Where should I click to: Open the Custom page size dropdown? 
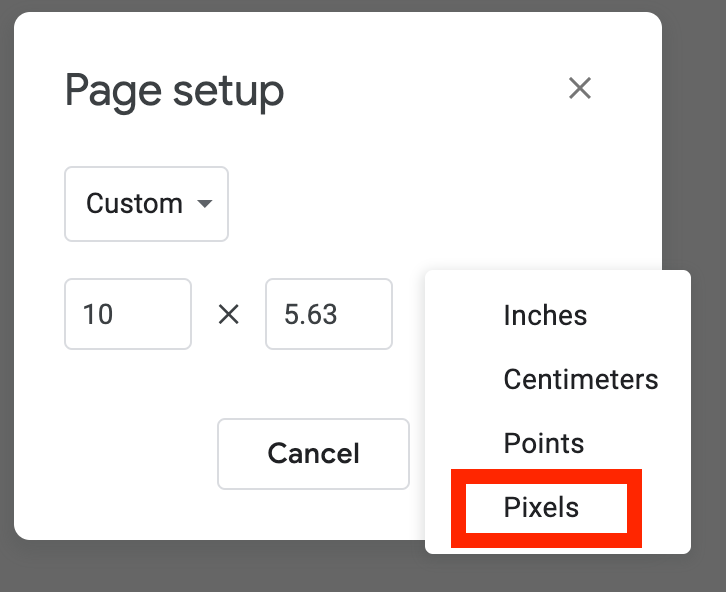tap(146, 204)
